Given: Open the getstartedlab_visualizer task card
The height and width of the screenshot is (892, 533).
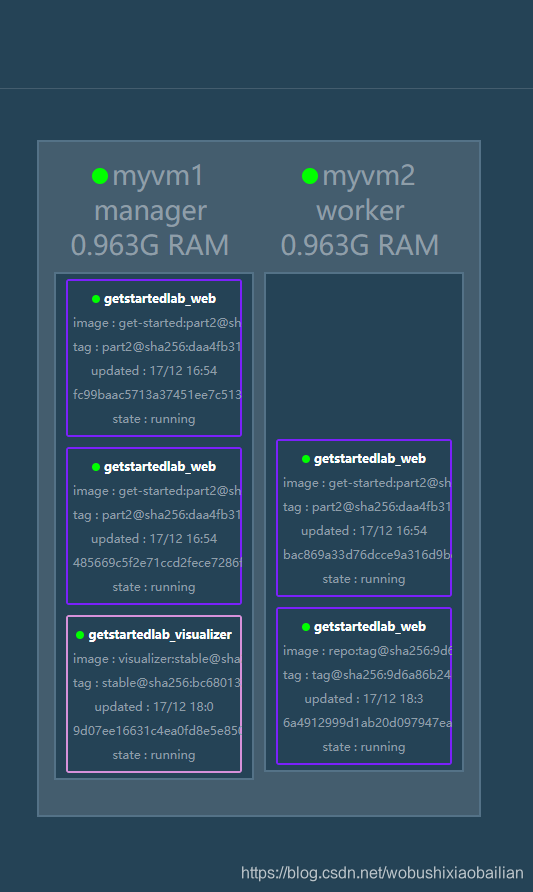Looking at the screenshot, I should pos(154,694).
